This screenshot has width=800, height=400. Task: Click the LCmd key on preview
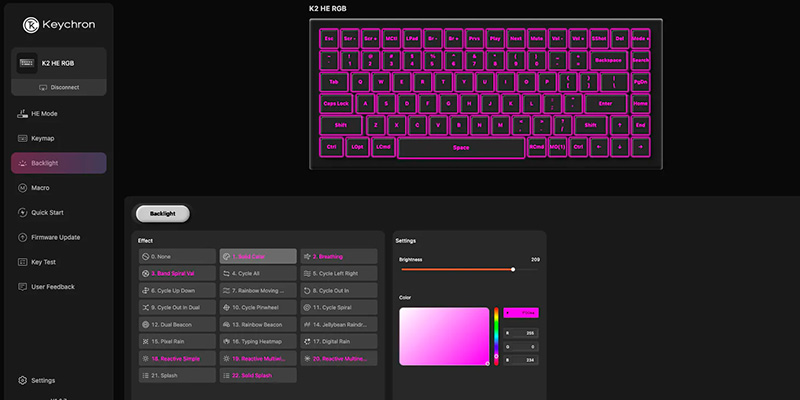point(383,148)
